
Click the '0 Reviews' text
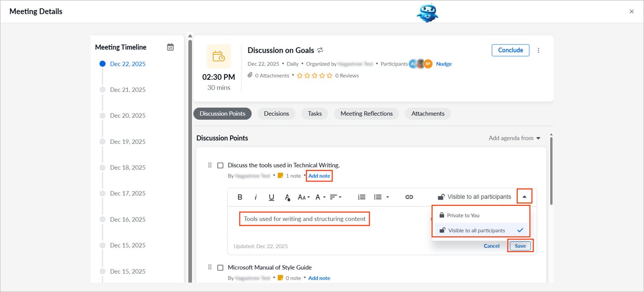pos(347,76)
